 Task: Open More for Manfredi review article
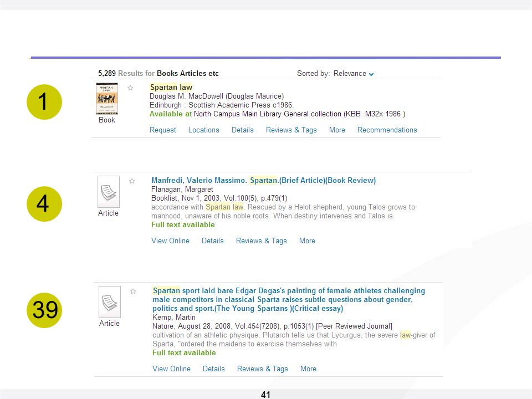point(307,241)
